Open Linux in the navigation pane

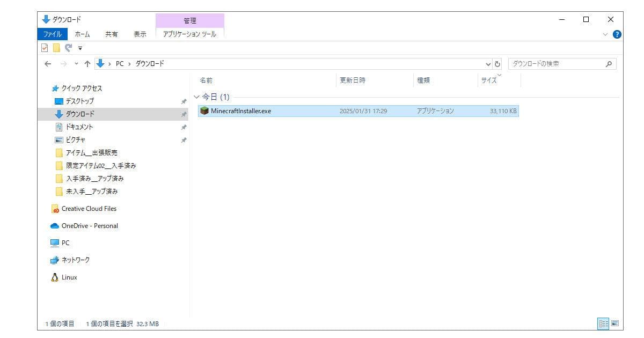[64, 277]
